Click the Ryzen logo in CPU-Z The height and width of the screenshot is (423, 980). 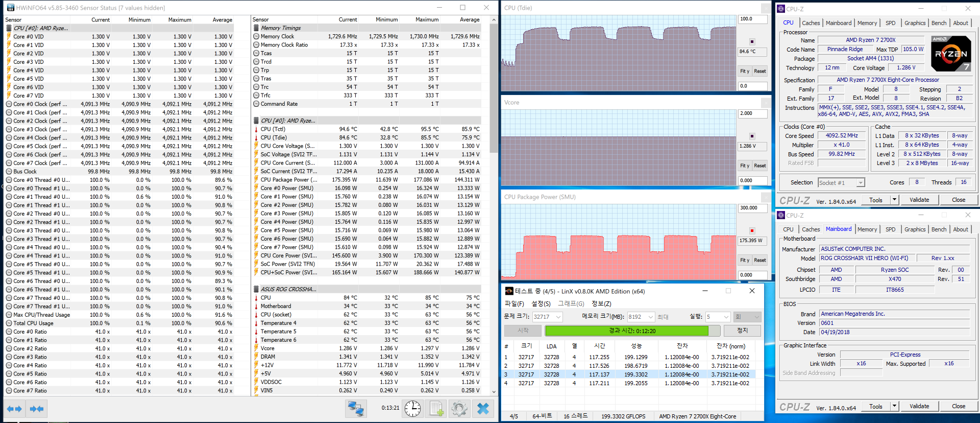click(950, 53)
